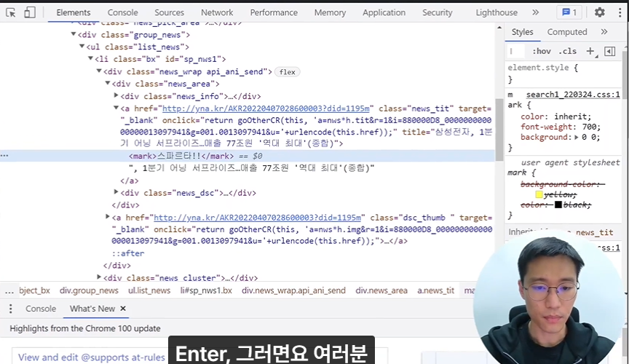Add a new style rule with plus icon
This screenshot has height=364, width=629.
590,51
